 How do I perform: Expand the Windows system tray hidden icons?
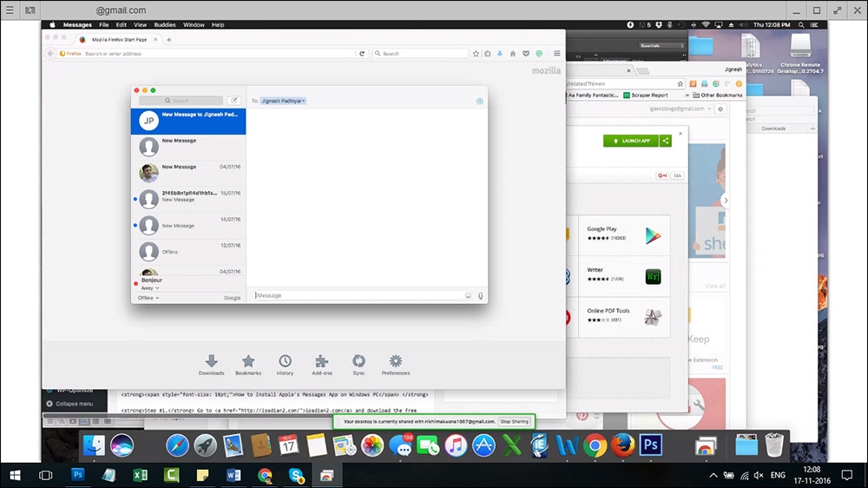(x=713, y=475)
